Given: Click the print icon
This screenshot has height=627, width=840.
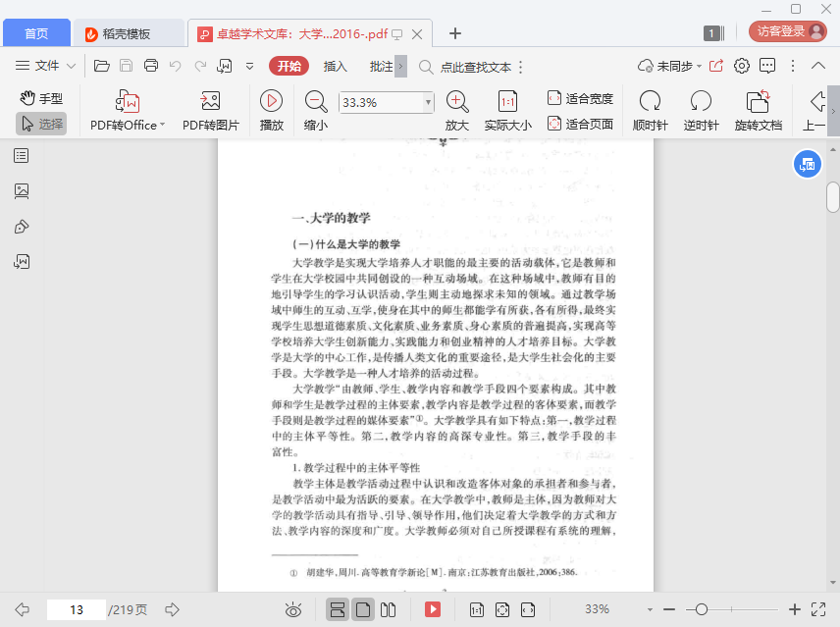Looking at the screenshot, I should pyautogui.click(x=151, y=66).
